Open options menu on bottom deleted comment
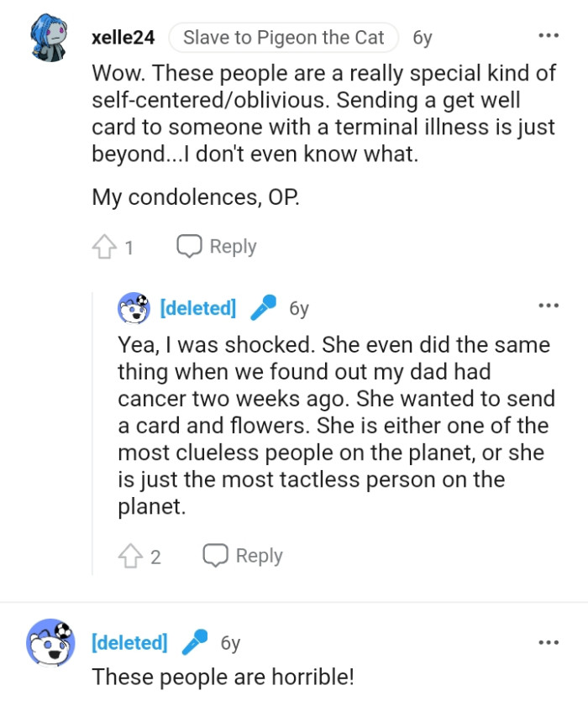The width and height of the screenshot is (588, 701). 549,642
